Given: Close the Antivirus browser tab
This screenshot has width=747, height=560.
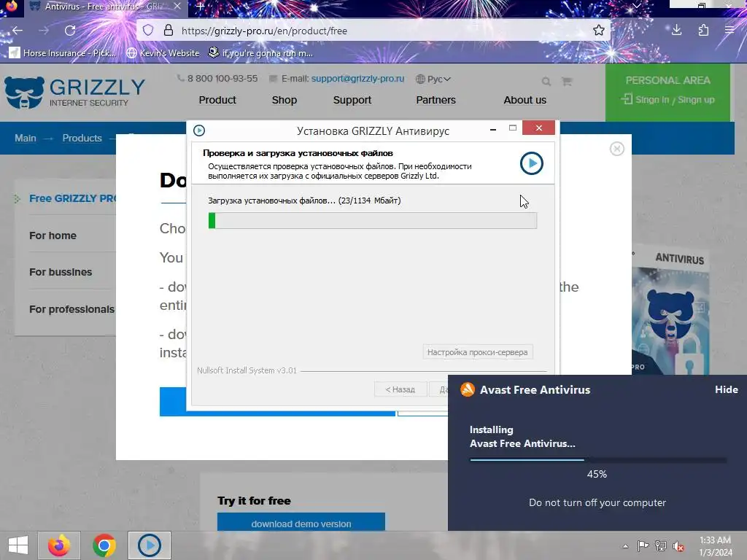Looking at the screenshot, I should (177, 6).
